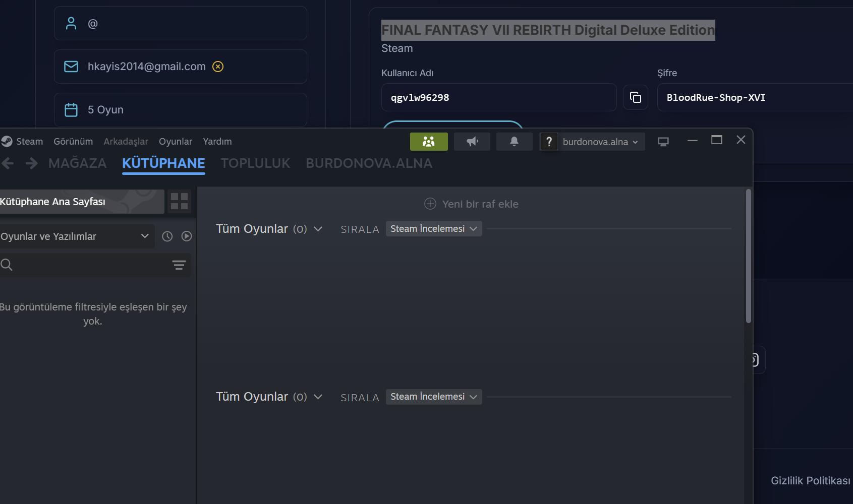The width and height of the screenshot is (853, 504).
Task: Click the calendar icon beside 5 Oyun
Action: [71, 110]
